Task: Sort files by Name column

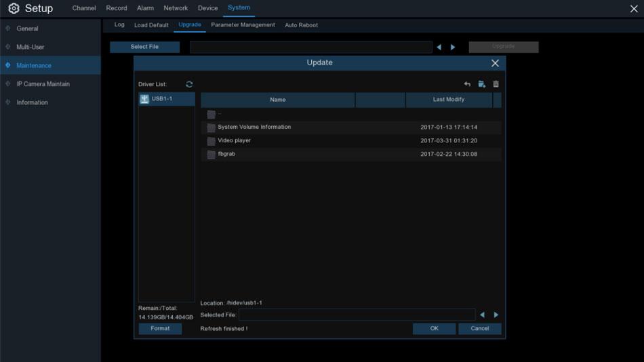Action: [x=277, y=100]
